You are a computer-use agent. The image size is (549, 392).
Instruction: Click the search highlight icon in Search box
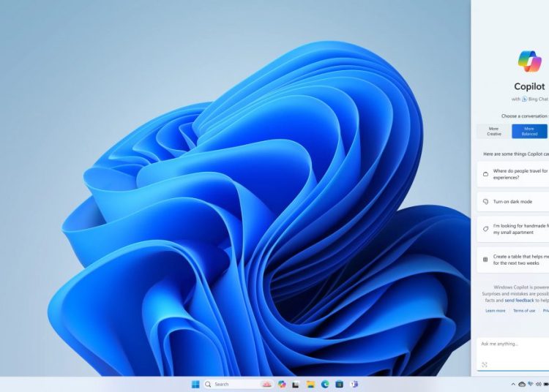coord(266,384)
